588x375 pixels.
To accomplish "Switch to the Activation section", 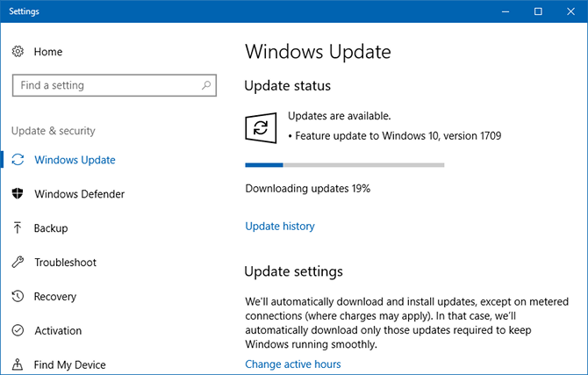I will tap(58, 331).
